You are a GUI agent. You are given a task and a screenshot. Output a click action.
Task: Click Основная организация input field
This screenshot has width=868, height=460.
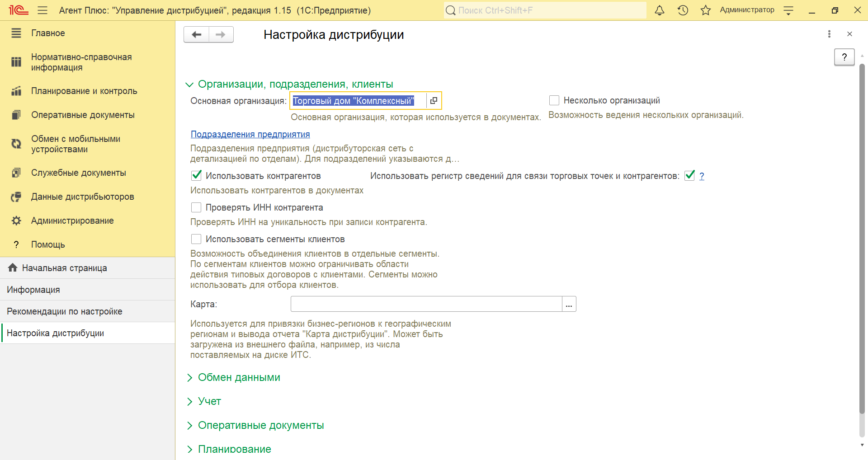pos(359,100)
